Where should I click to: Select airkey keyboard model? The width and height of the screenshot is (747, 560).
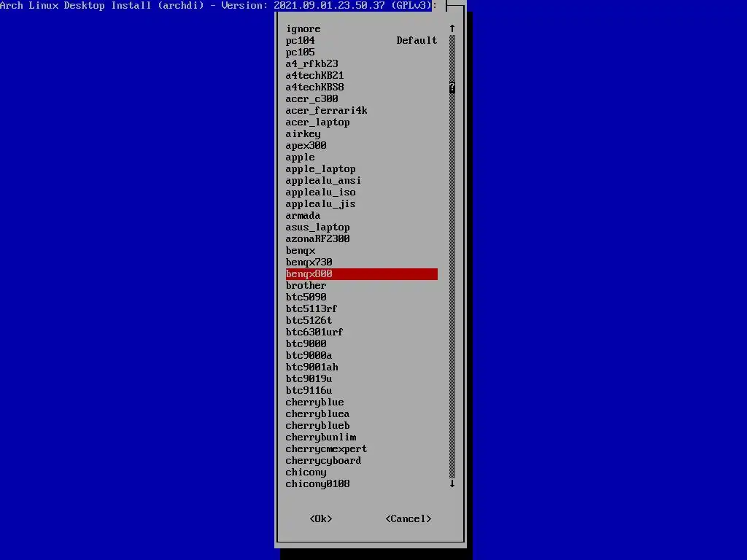(x=362, y=134)
